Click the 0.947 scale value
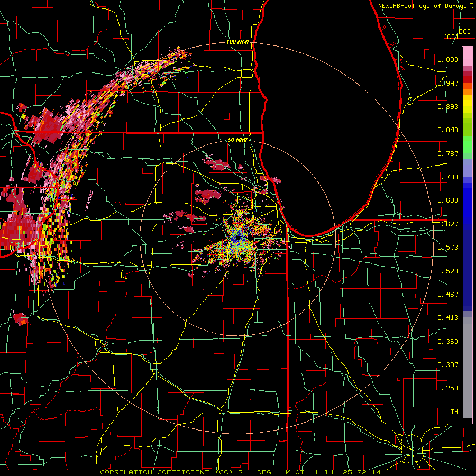Screen dimensions: 476x476 (448, 83)
